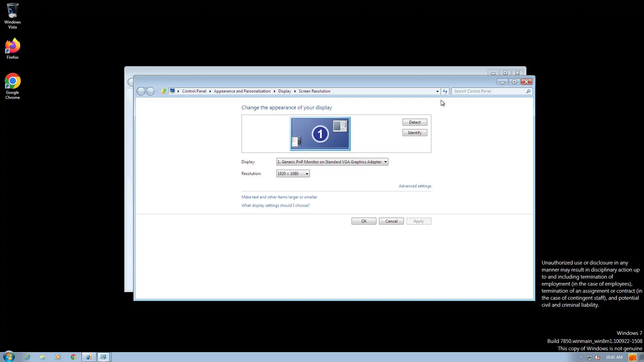
Task: Click the muted volume tray icon
Action: 597,357
